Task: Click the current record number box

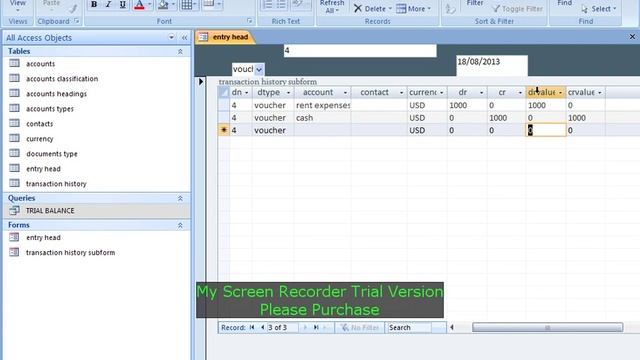Action: tap(282, 327)
